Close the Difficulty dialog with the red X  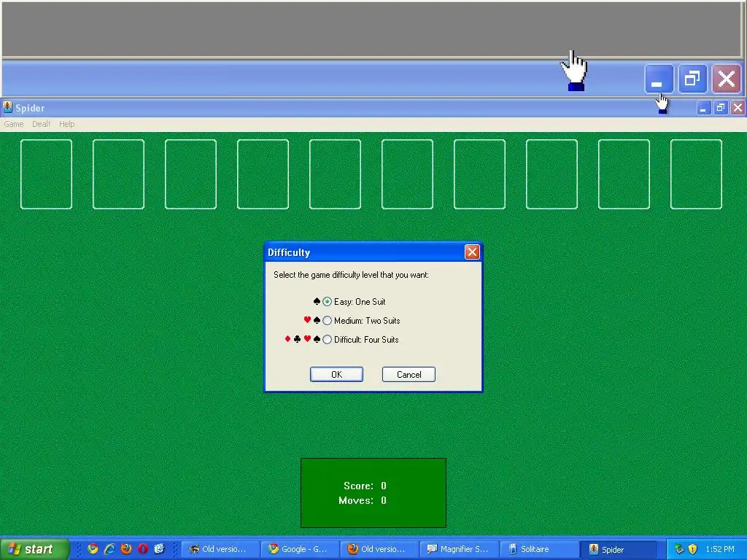click(472, 252)
